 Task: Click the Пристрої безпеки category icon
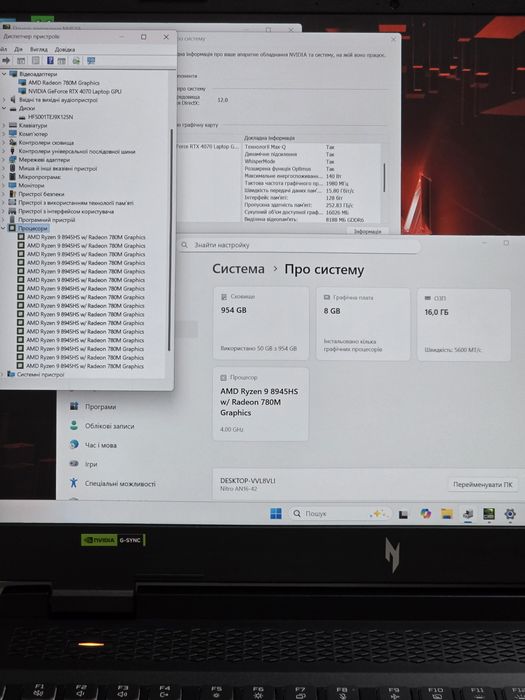point(12,194)
